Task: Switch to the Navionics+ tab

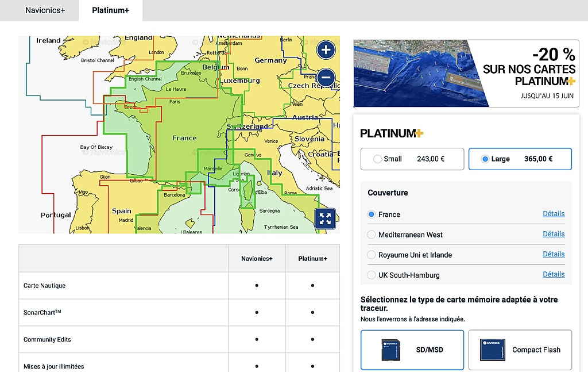Action: pyautogui.click(x=45, y=10)
